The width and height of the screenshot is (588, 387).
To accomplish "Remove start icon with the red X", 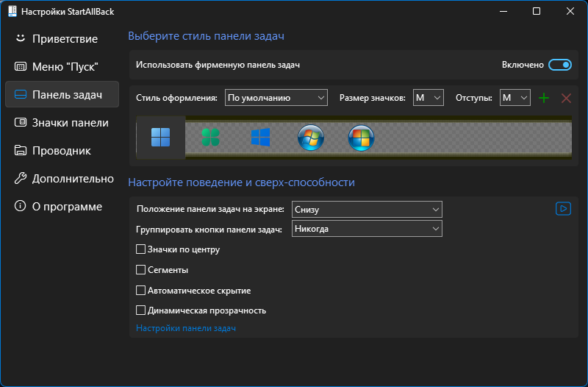I will click(566, 98).
